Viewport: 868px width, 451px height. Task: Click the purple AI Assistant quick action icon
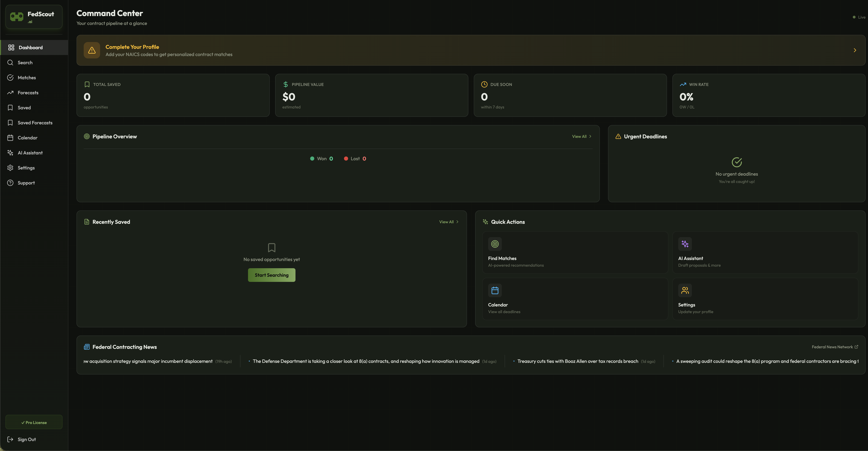[x=685, y=244]
